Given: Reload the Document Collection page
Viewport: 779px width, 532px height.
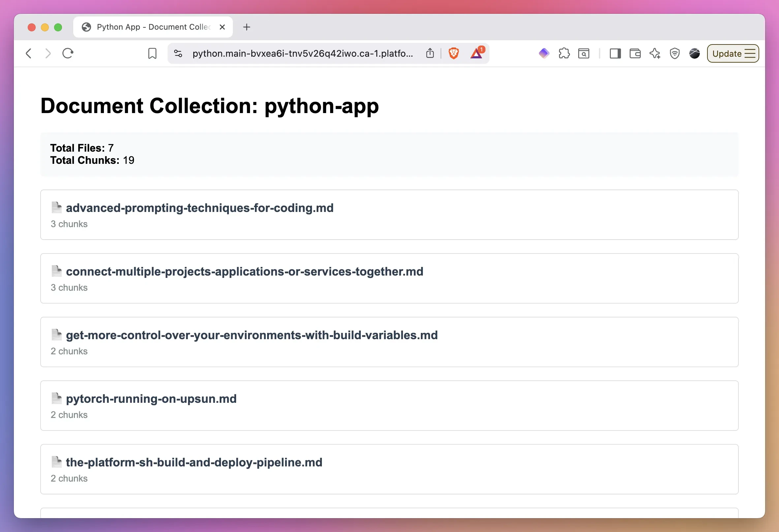Looking at the screenshot, I should click(x=68, y=53).
